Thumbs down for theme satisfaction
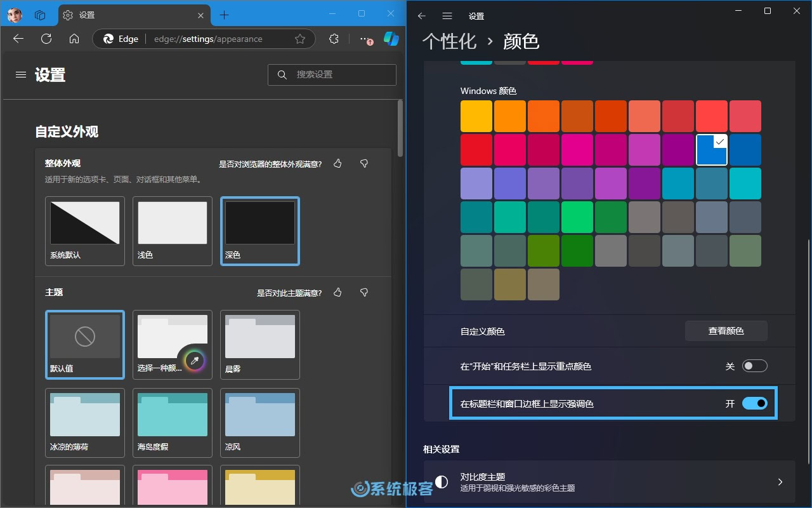 point(364,293)
